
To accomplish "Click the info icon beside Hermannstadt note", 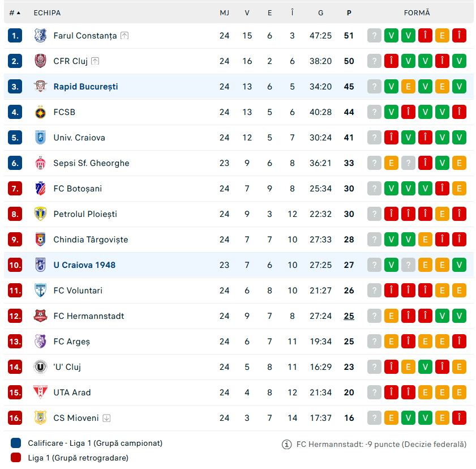I will (x=287, y=445).
